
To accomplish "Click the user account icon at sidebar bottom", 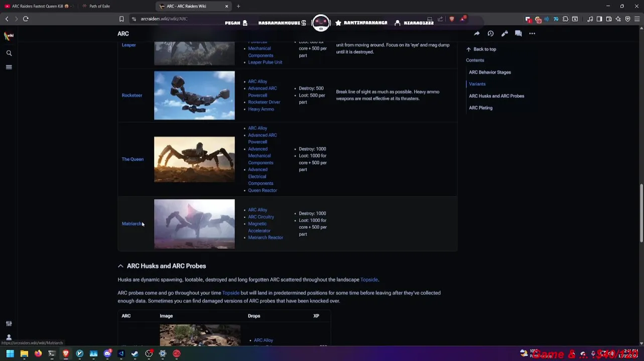I will tap(9, 337).
